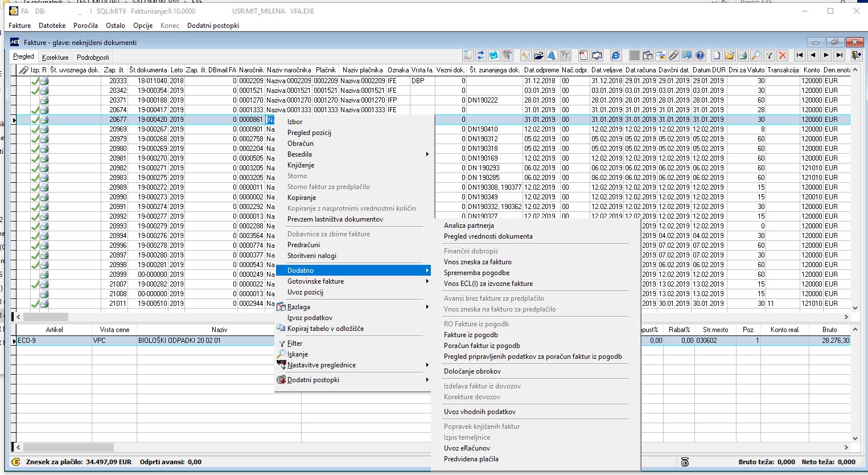This screenshot has width=868, height=475.
Task: Open the Poročila menu
Action: click(85, 26)
